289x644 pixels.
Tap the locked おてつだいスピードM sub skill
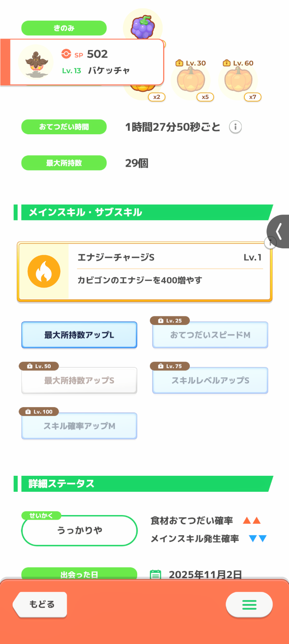point(210,335)
